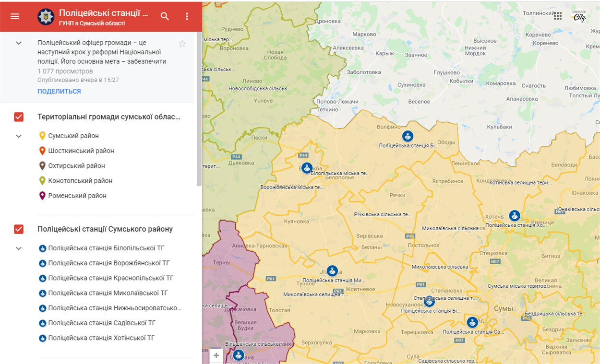Click police station marker near Вільшанська at bottom
The width and height of the screenshot is (600, 364).
coord(238,355)
